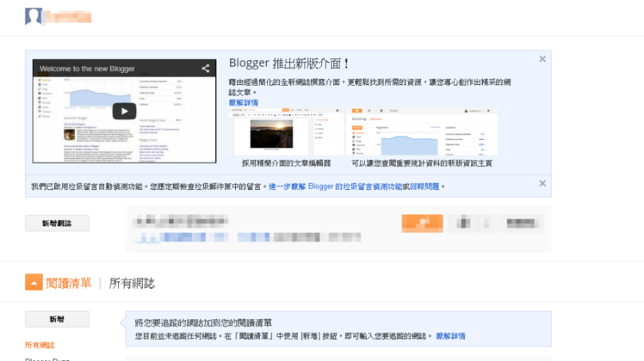The image size is (644, 361).
Task: Click the orange button in the blog row
Action: (x=422, y=223)
